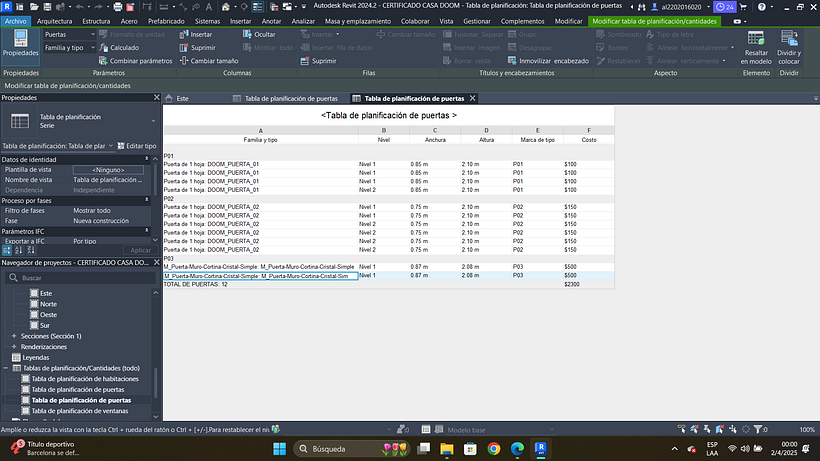Delete row with Suprimir in Filas
Image resolution: width=820 pixels, height=461 pixels.
318,61
